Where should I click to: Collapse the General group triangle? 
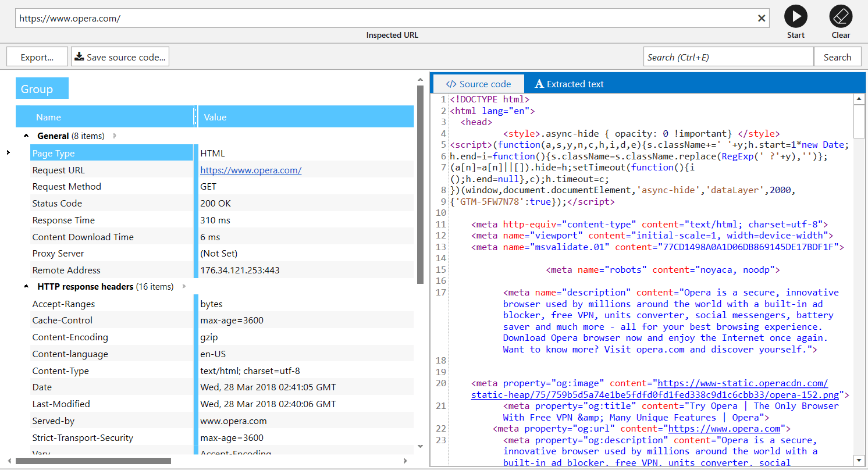26,136
